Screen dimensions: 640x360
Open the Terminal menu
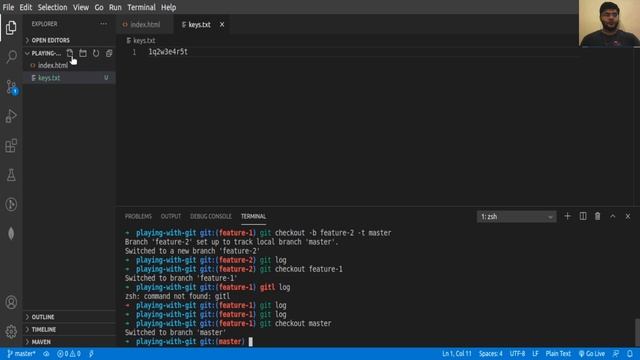[141, 7]
